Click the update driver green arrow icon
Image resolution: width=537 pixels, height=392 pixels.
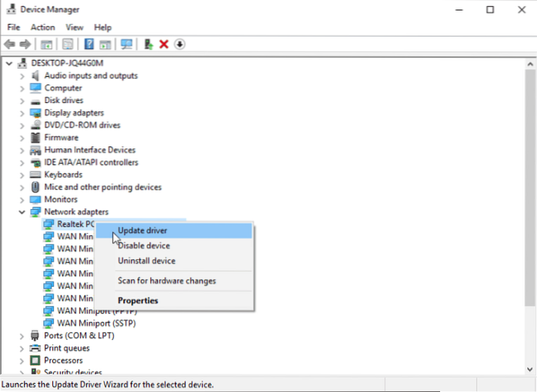point(148,45)
